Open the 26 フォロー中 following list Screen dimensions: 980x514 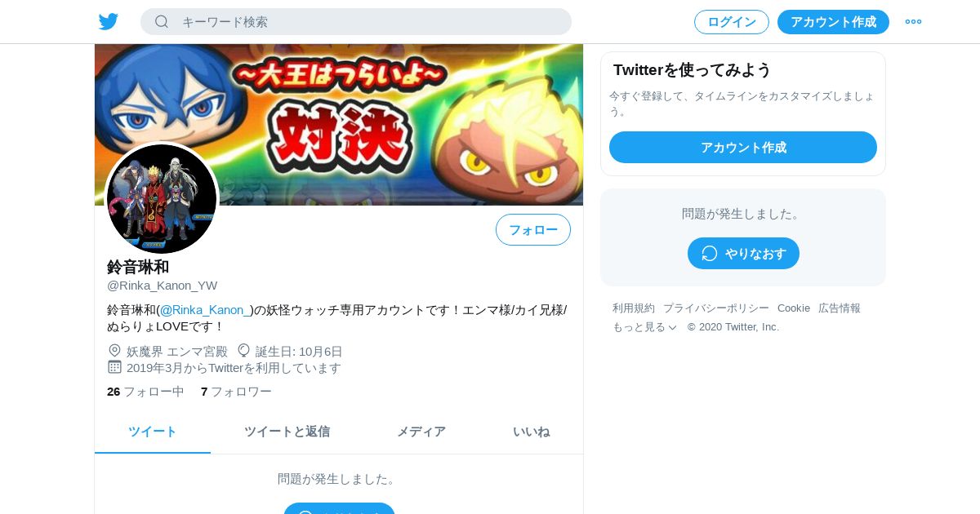(x=145, y=392)
